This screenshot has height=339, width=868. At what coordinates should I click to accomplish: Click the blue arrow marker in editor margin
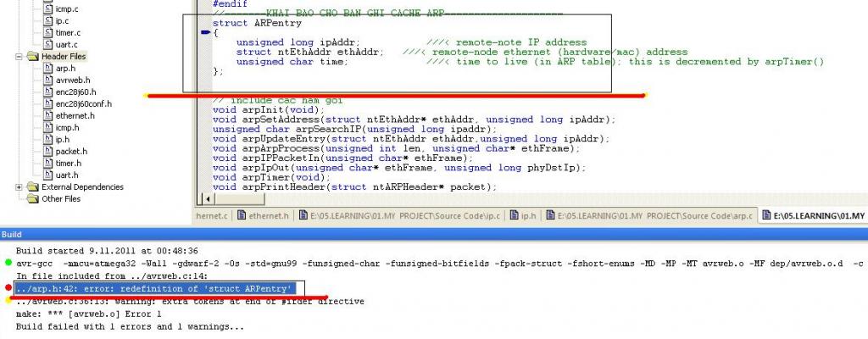(205, 33)
